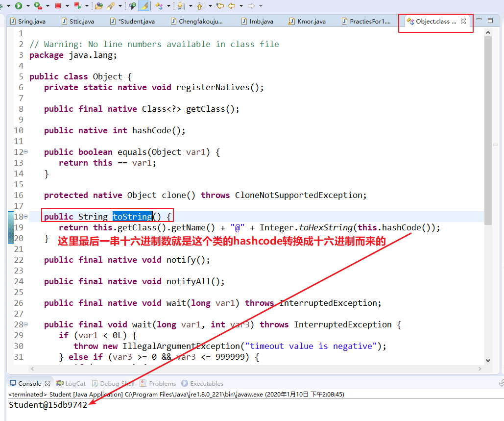The width and height of the screenshot is (504, 421).
Task: Open the Forward history dropdown arrow
Action: tap(261, 6)
